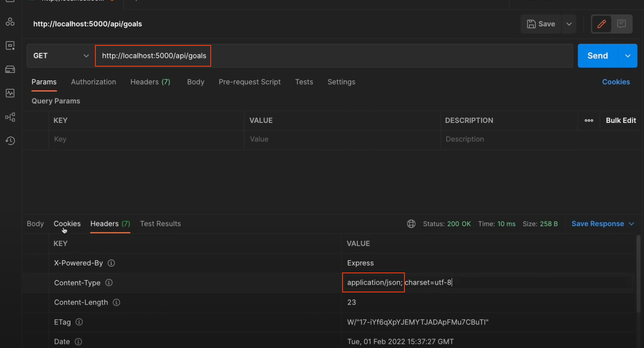The image size is (644, 348).
Task: Click the pencil edit mode icon
Action: pos(602,24)
